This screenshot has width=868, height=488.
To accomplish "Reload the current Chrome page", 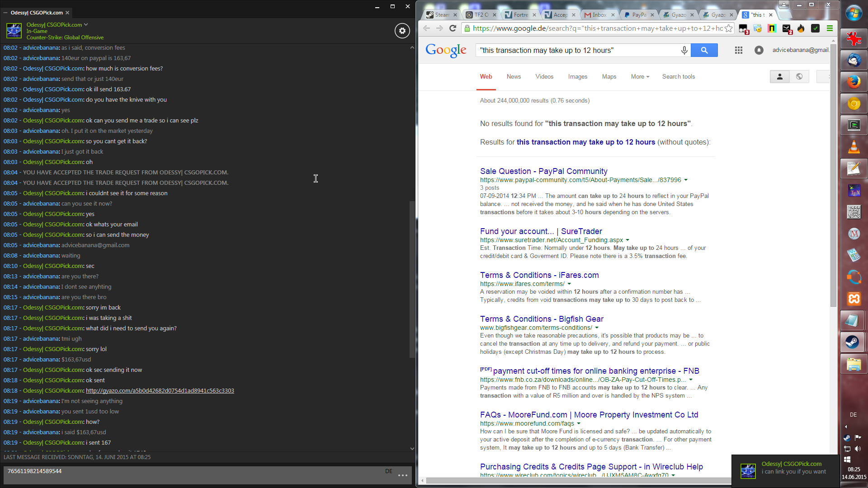I will [453, 28].
